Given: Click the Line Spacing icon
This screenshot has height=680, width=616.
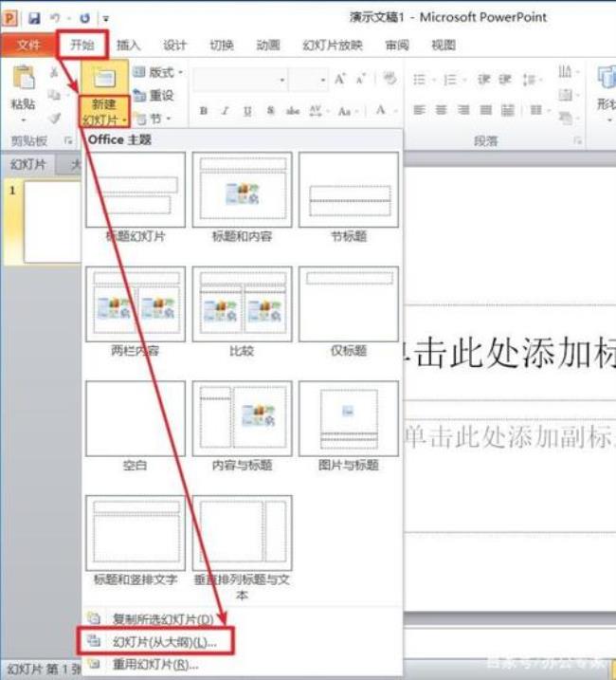Looking at the screenshot, I should coord(528,80).
